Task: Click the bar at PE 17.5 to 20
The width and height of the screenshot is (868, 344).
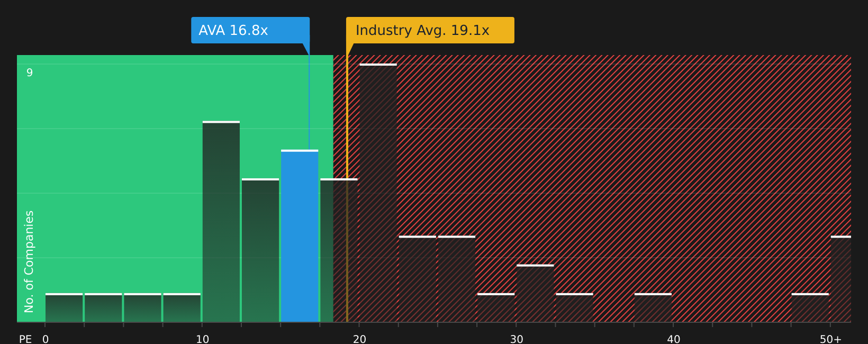Action: pos(339,250)
